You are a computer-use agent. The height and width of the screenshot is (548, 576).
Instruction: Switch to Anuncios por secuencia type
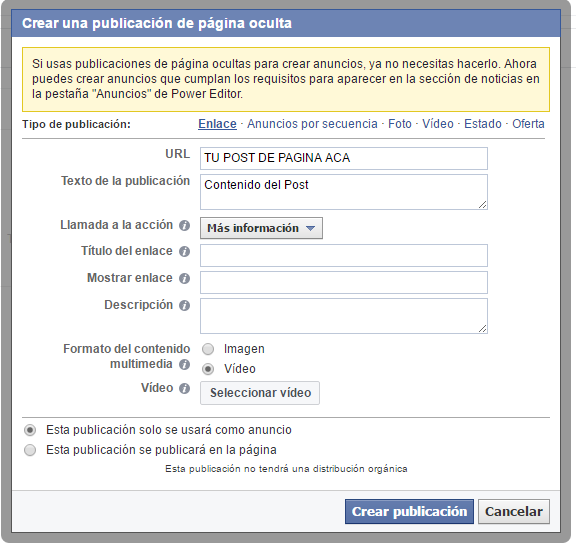[x=312, y=124]
